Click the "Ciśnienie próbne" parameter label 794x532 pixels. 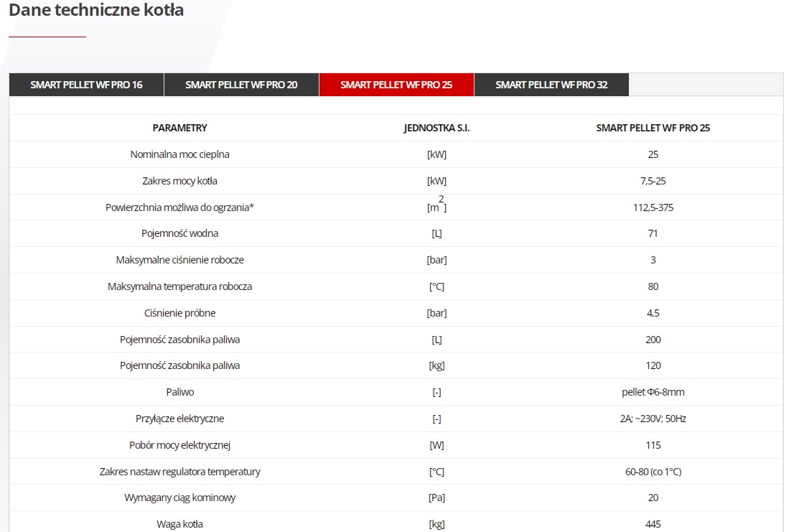point(179,313)
